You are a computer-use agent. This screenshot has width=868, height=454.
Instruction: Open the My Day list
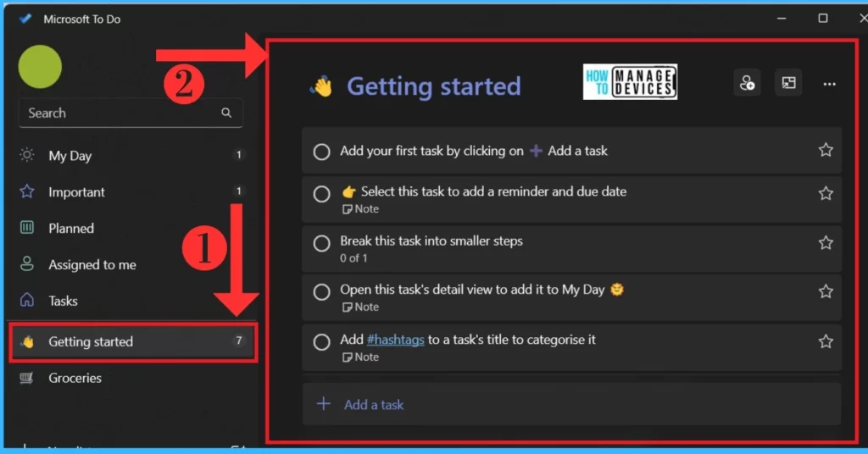click(131, 155)
